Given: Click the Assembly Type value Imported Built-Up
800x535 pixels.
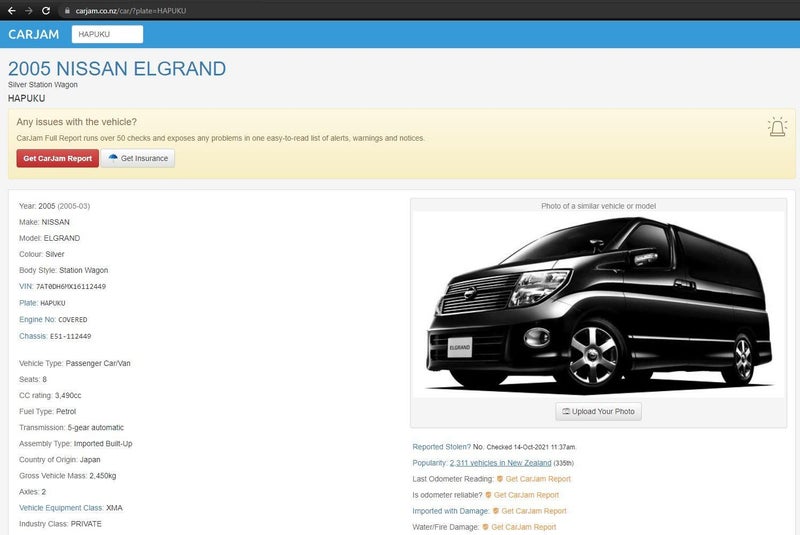Looking at the screenshot, I should point(103,443).
